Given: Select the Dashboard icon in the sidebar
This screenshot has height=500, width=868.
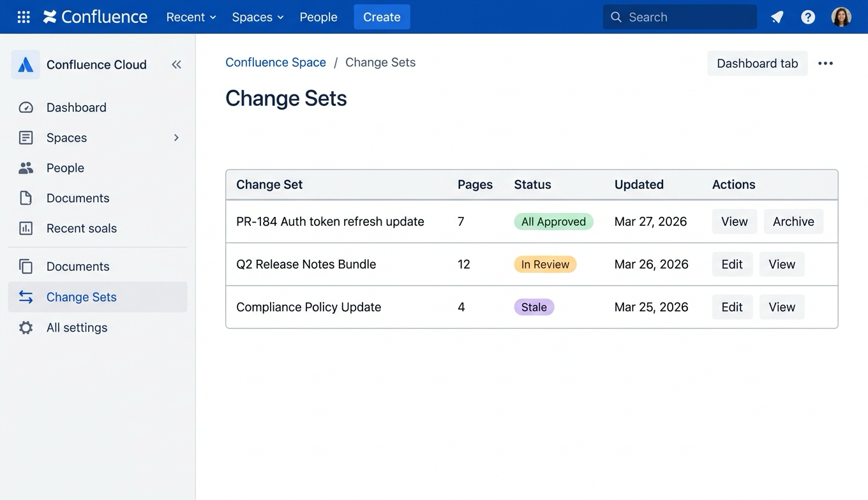Looking at the screenshot, I should click(26, 107).
